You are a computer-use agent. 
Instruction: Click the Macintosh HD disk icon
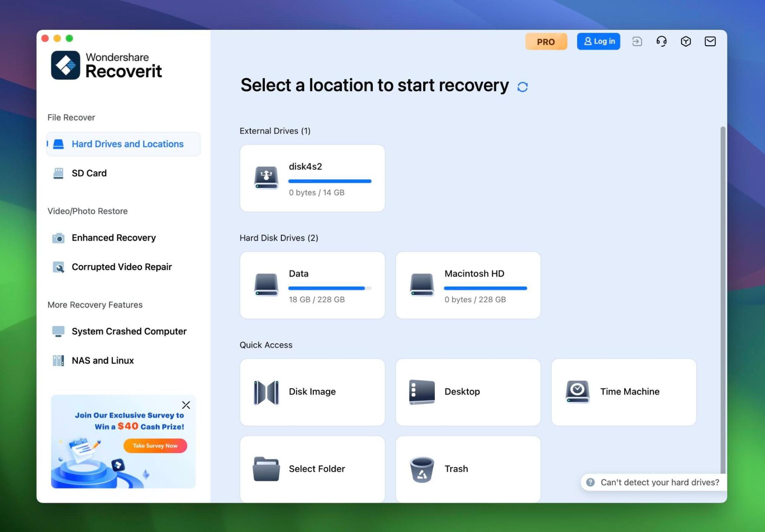(422, 284)
